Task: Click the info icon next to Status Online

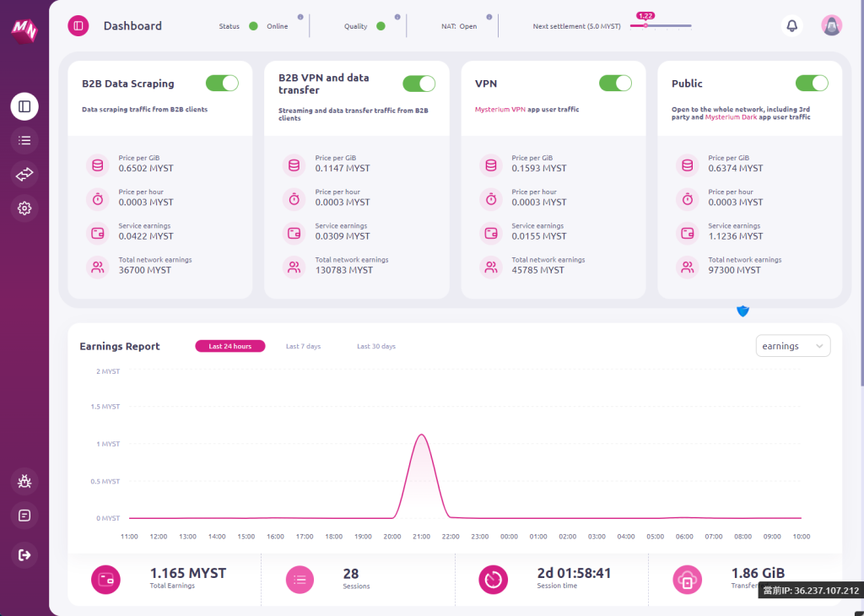Action: click(300, 17)
